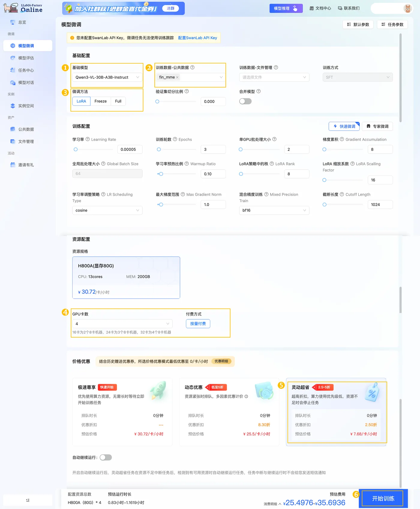Toggle the 合并模型 switch

coord(245,101)
